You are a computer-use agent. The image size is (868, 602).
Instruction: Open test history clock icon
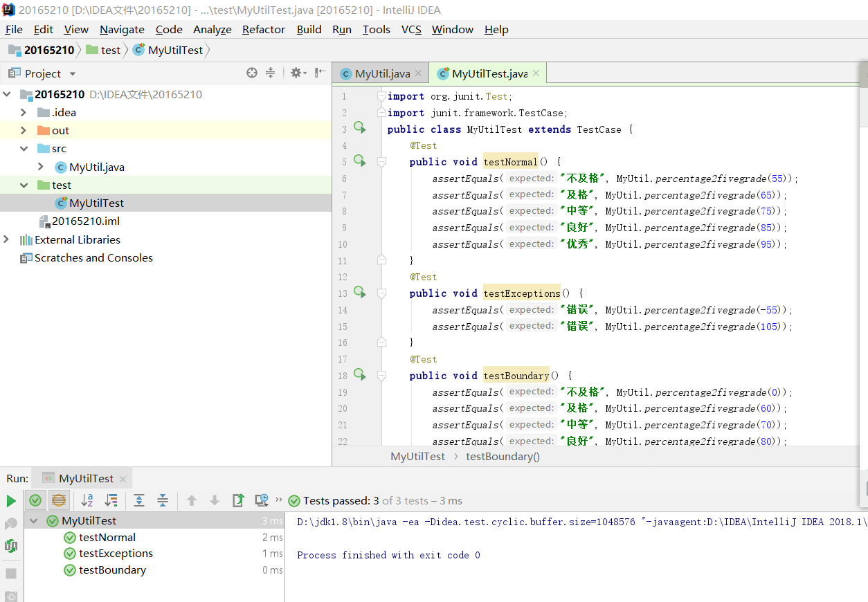pos(262,500)
